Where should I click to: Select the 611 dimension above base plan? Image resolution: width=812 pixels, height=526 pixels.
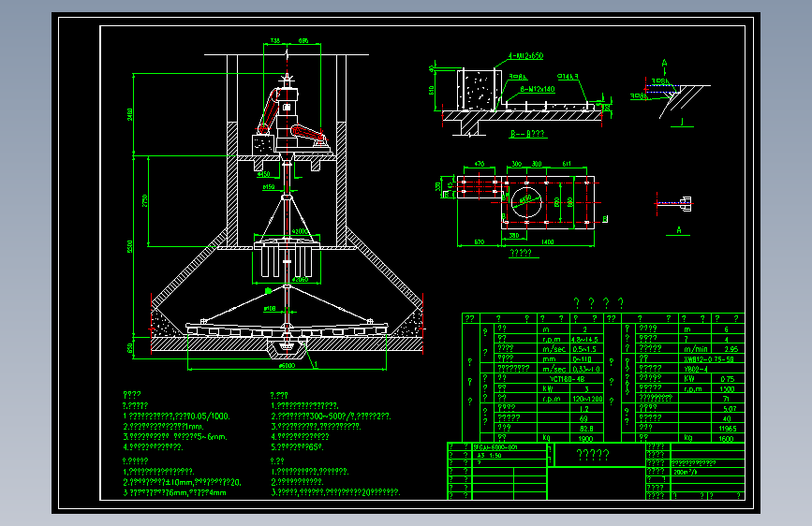567,164
